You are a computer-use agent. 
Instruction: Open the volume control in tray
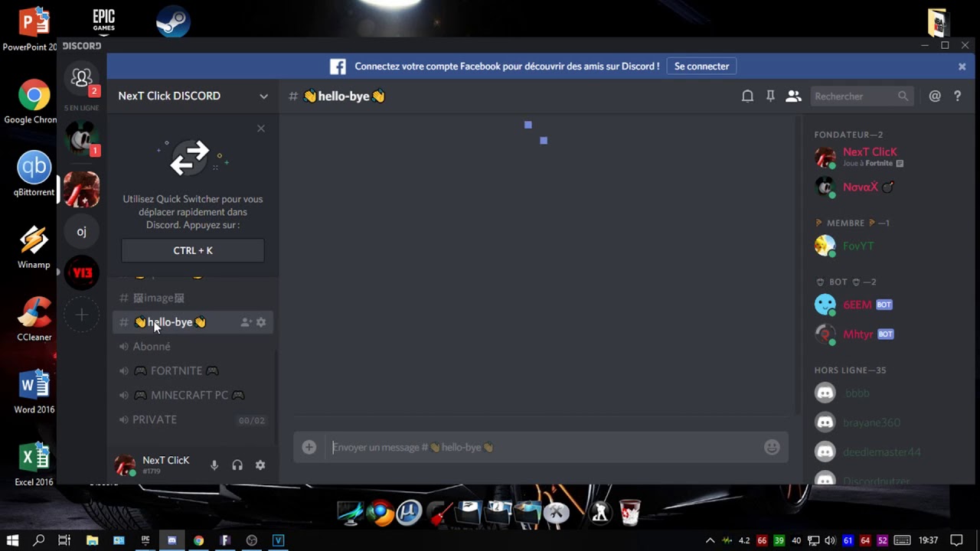point(831,540)
